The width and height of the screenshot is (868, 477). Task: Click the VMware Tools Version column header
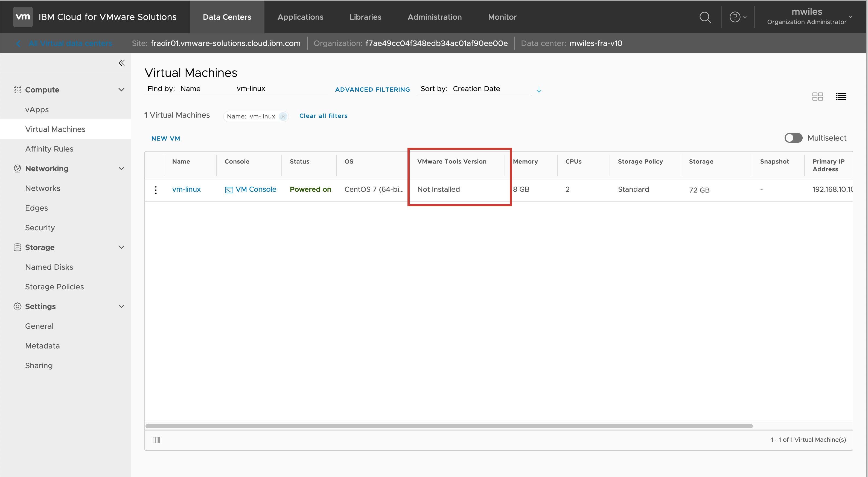pos(452,161)
